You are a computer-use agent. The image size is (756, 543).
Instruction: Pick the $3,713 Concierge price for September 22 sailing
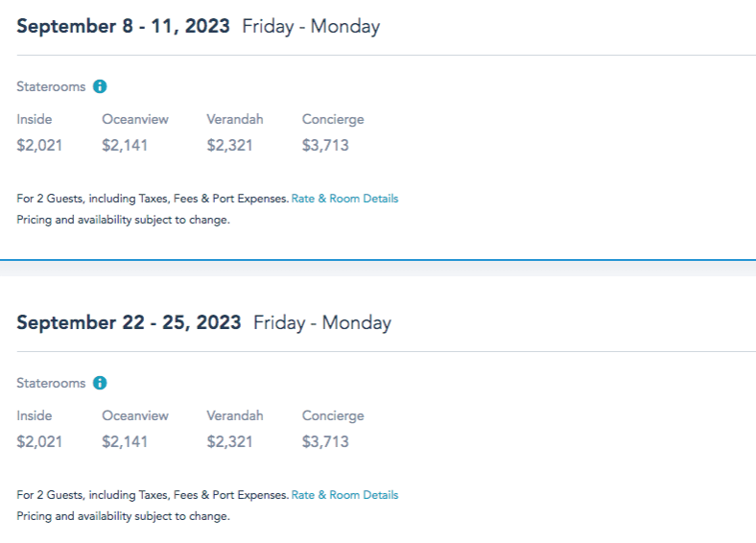pos(325,442)
